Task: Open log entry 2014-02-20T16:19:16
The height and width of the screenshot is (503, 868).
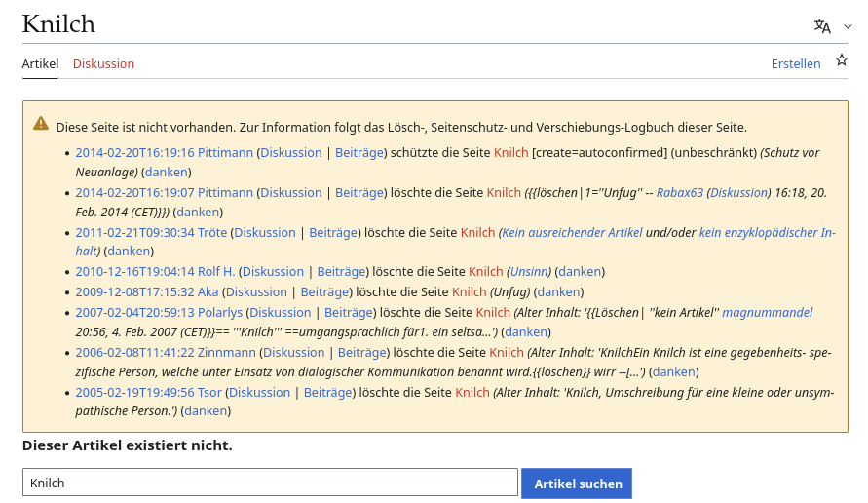Action: 134,153
